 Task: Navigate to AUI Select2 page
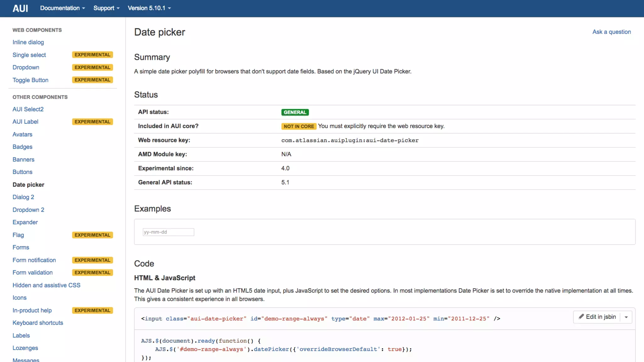pos(28,109)
